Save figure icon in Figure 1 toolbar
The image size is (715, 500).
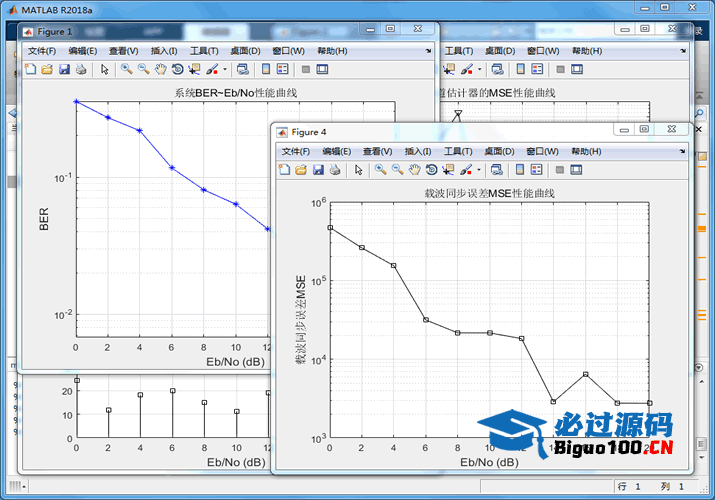pyautogui.click(x=64, y=69)
